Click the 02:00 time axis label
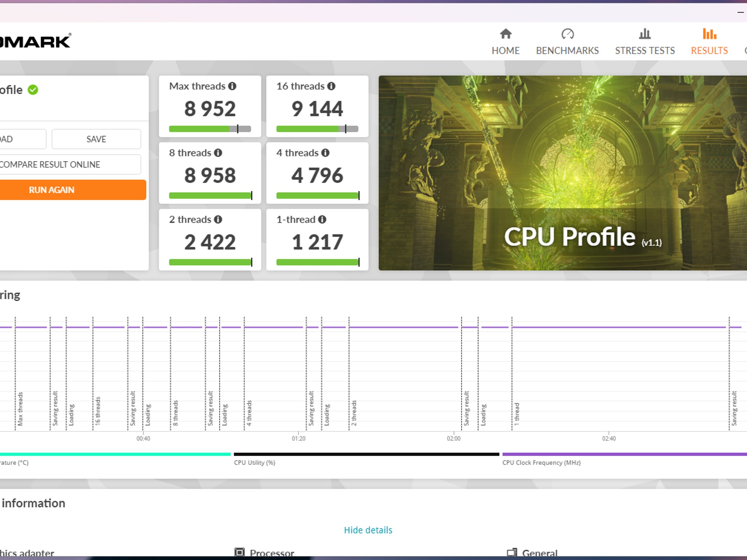 [454, 438]
